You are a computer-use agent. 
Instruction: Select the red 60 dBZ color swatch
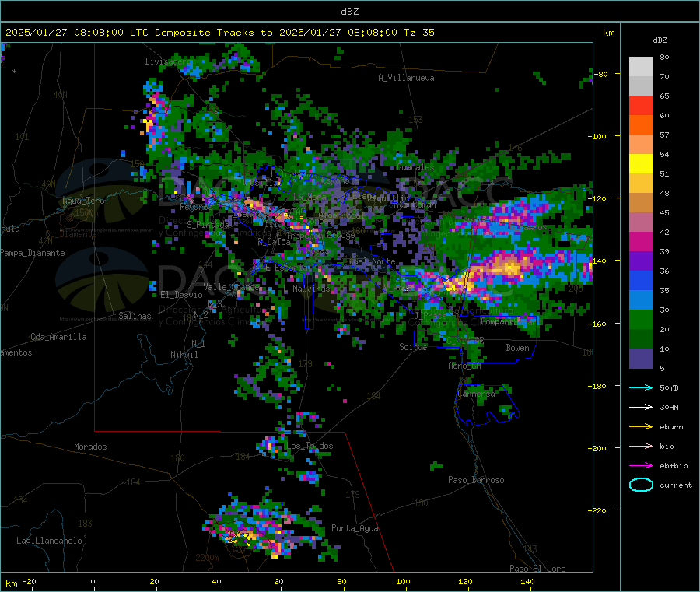coord(641,105)
